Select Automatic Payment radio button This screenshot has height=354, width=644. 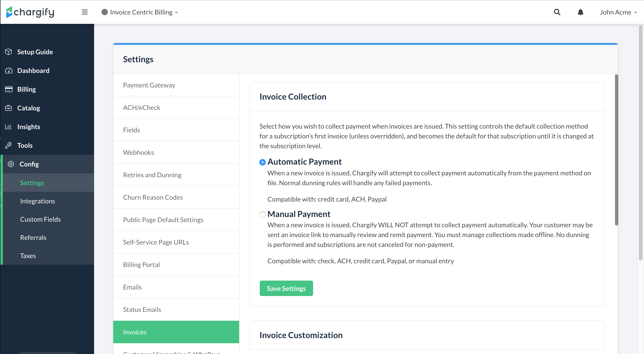(262, 162)
